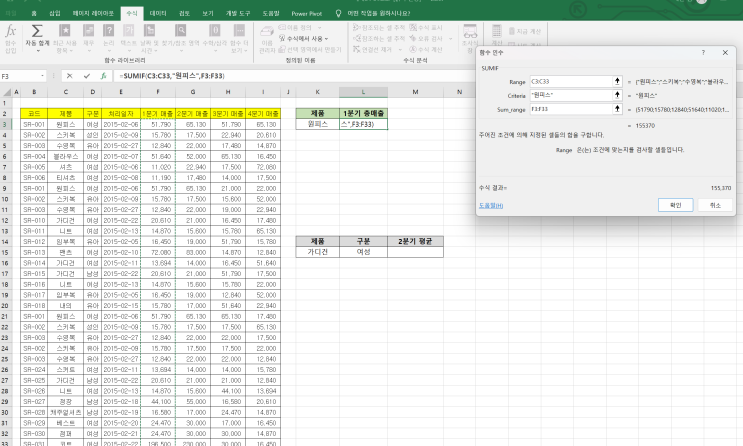Click header cell 1분기 총매출
The height and width of the screenshot is (446, 743).
[x=363, y=113]
